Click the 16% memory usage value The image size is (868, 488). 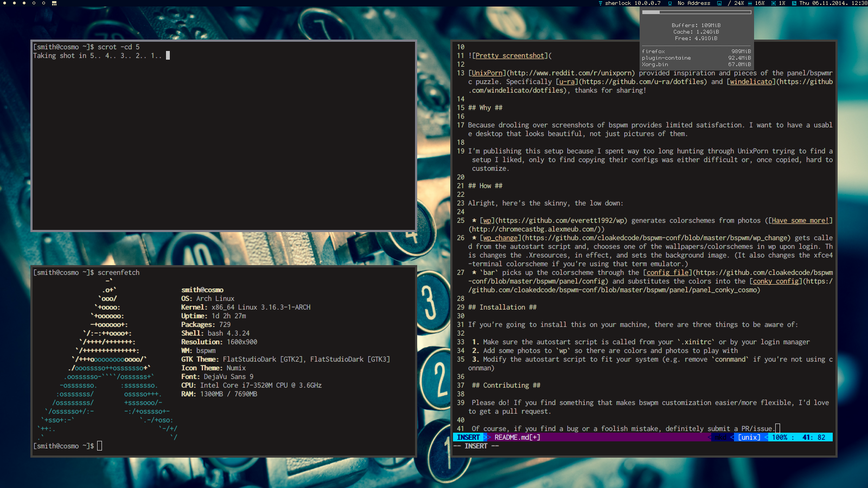[x=759, y=3]
